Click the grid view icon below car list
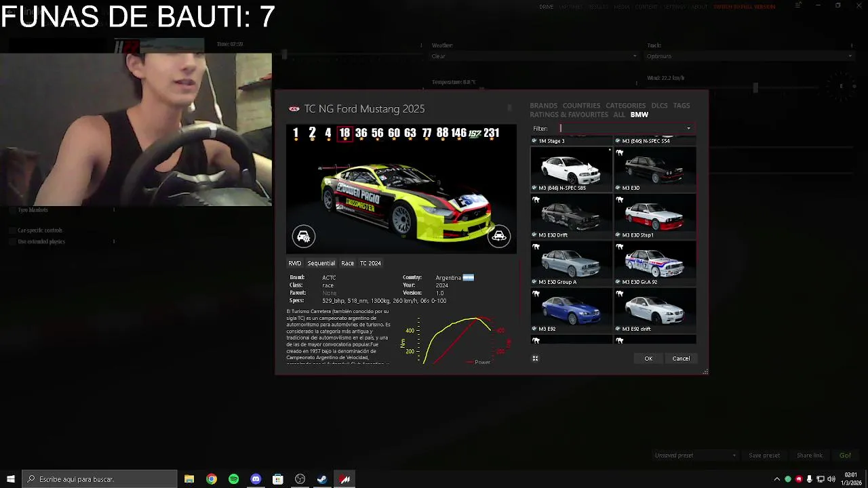868x488 pixels. coord(535,359)
